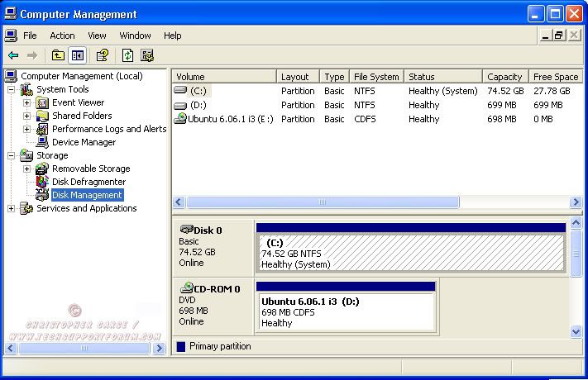Click the Disk Defragmenter icon
The width and height of the screenshot is (588, 380).
(x=42, y=182)
